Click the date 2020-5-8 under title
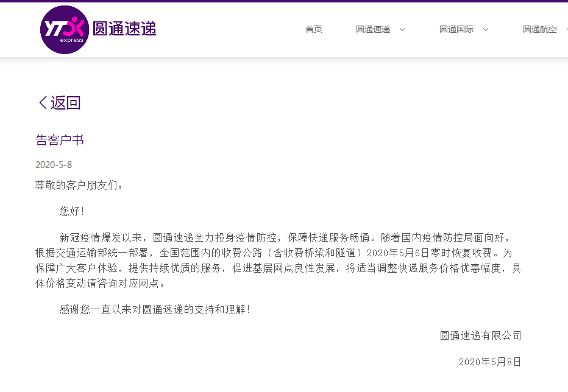This screenshot has width=568, height=392. coord(54,165)
